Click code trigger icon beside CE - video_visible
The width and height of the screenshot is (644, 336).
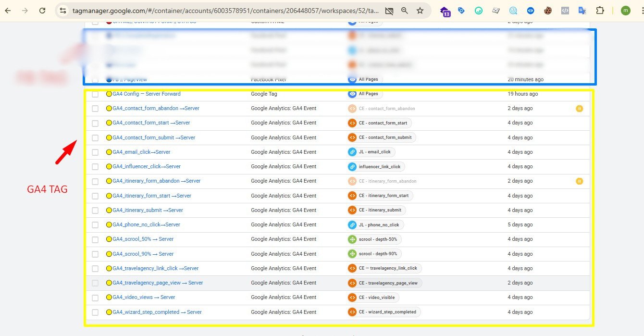(x=352, y=298)
